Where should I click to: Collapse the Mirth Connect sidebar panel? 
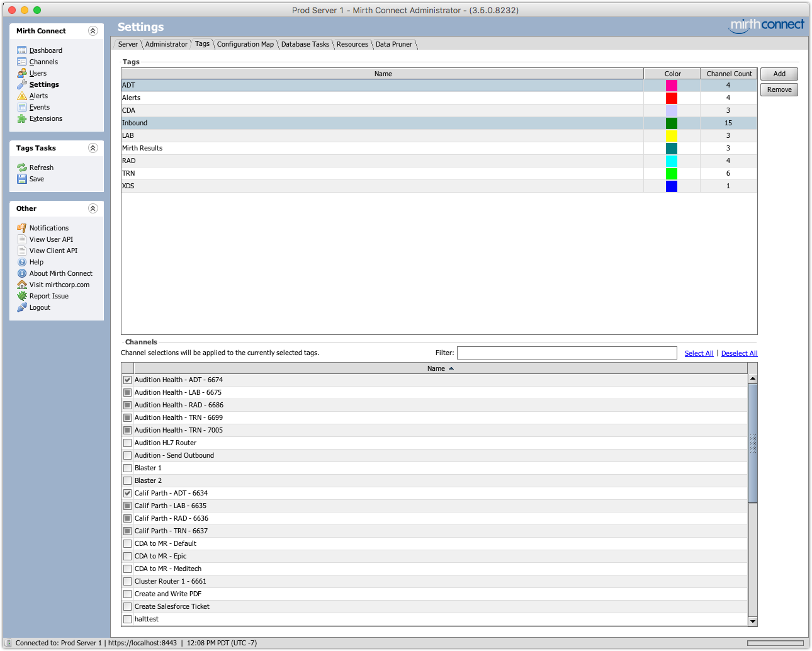[93, 31]
